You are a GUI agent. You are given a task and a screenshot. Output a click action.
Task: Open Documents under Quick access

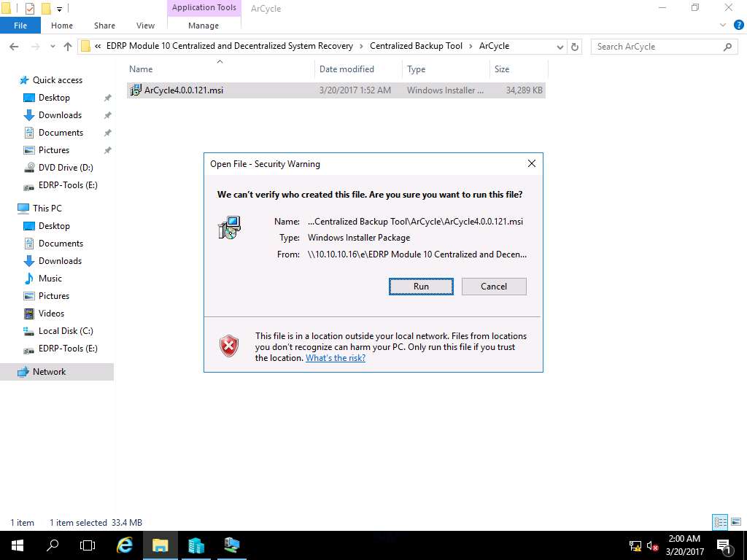(61, 133)
